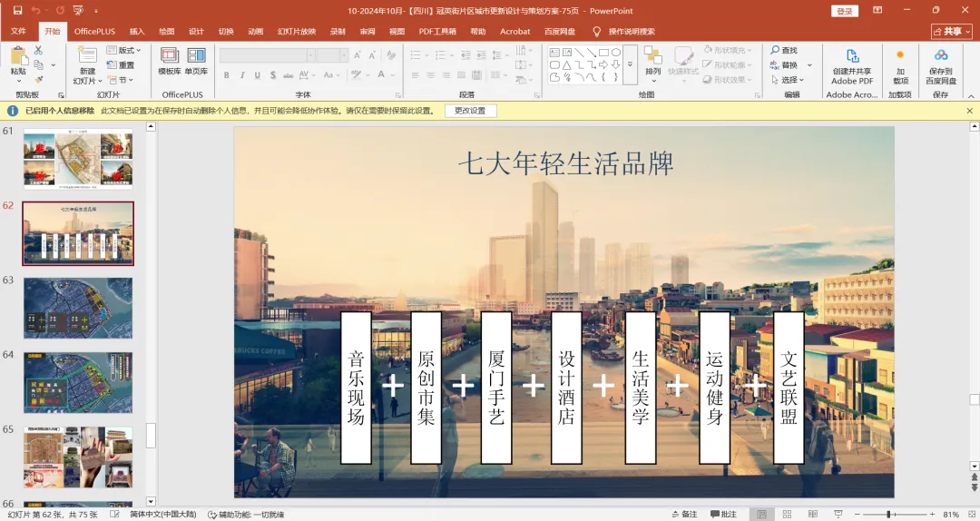
Task: Open the 文件 File menu
Action: point(18,31)
